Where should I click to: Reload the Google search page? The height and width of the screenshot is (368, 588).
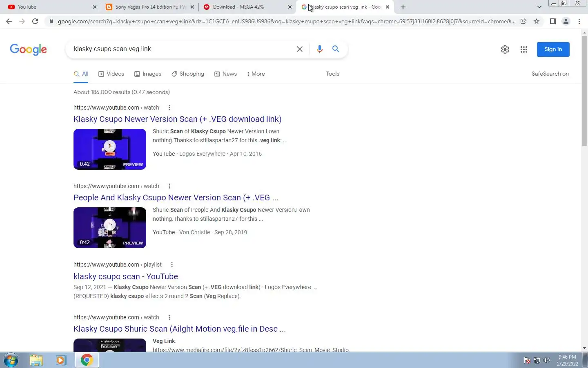click(x=35, y=21)
